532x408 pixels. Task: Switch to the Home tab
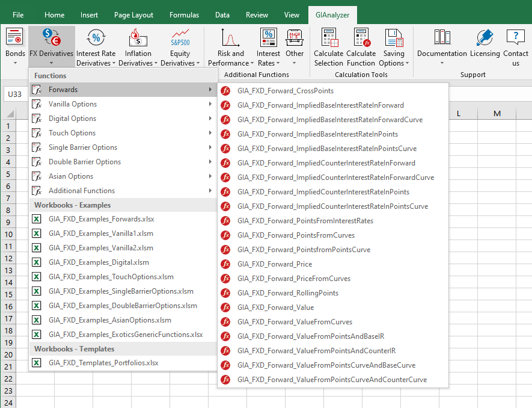(x=54, y=15)
